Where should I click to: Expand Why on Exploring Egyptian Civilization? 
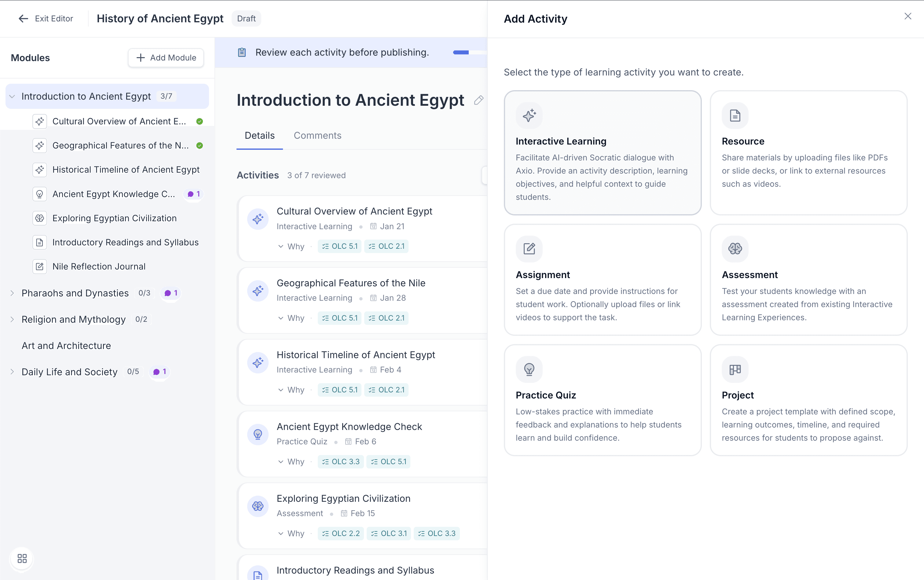click(x=291, y=533)
